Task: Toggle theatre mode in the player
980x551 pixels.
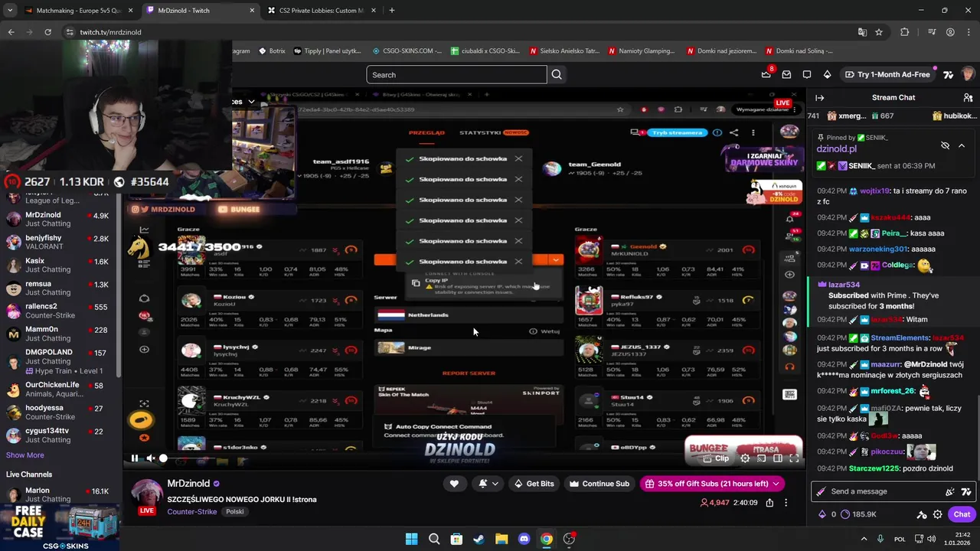Action: [x=778, y=458]
